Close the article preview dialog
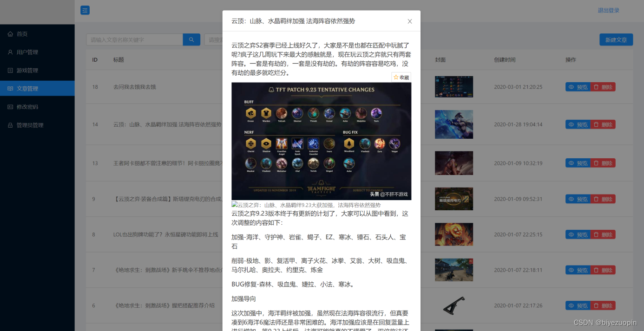Screen dimensions: 644x331 click(410, 21)
